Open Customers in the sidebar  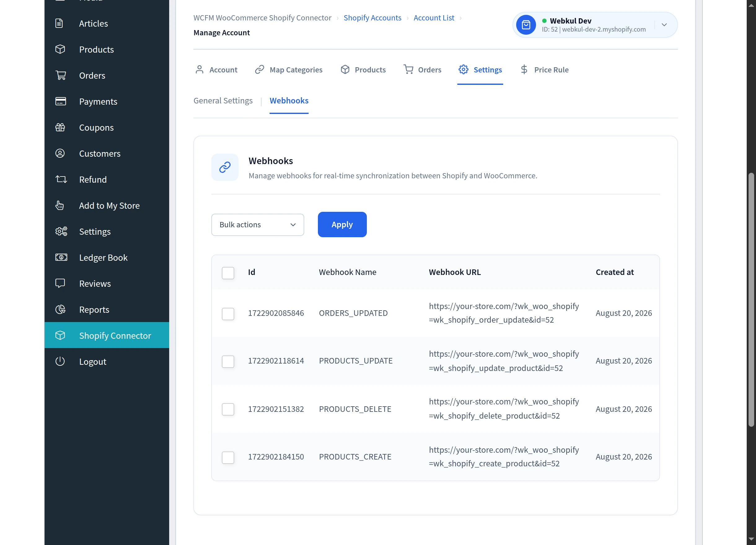coord(107,153)
